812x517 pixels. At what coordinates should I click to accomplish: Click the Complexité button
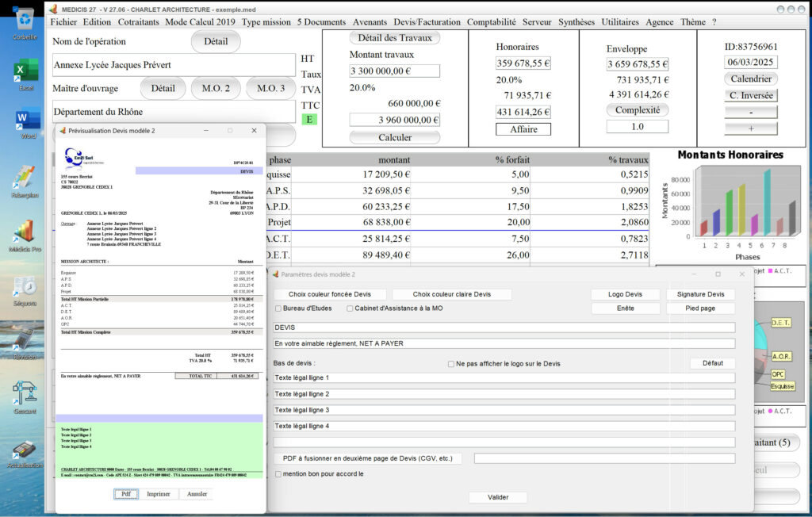(638, 110)
